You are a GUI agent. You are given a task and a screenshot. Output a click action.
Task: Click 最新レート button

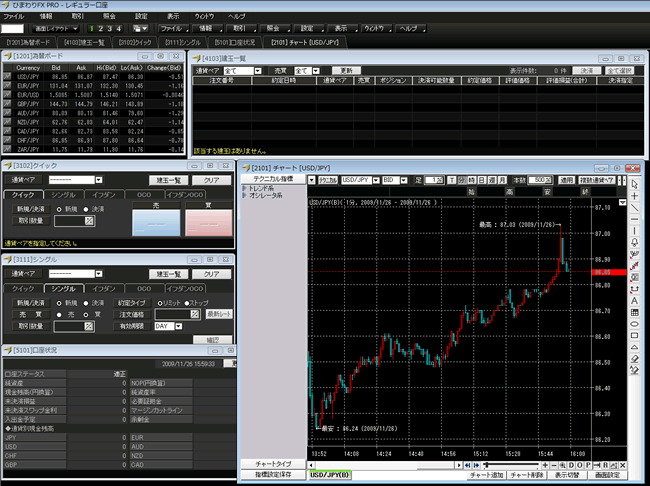[219, 314]
